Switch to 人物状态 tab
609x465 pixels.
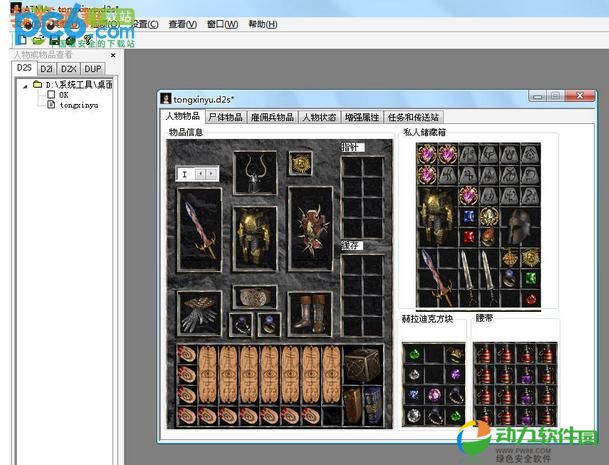tap(319, 117)
